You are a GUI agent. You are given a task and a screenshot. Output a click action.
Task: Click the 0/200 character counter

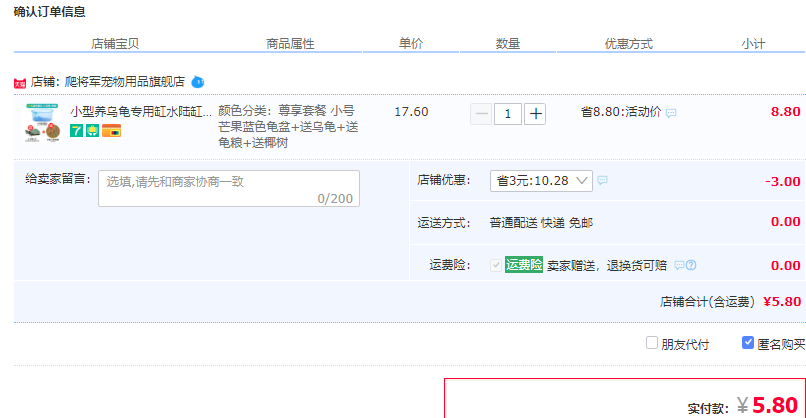pos(335,199)
